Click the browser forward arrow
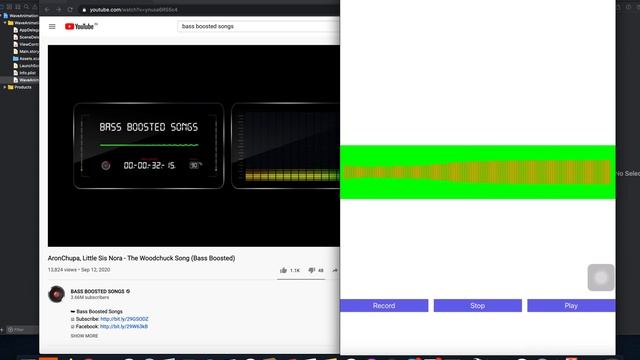This screenshot has width=640, height=360. [59, 9]
